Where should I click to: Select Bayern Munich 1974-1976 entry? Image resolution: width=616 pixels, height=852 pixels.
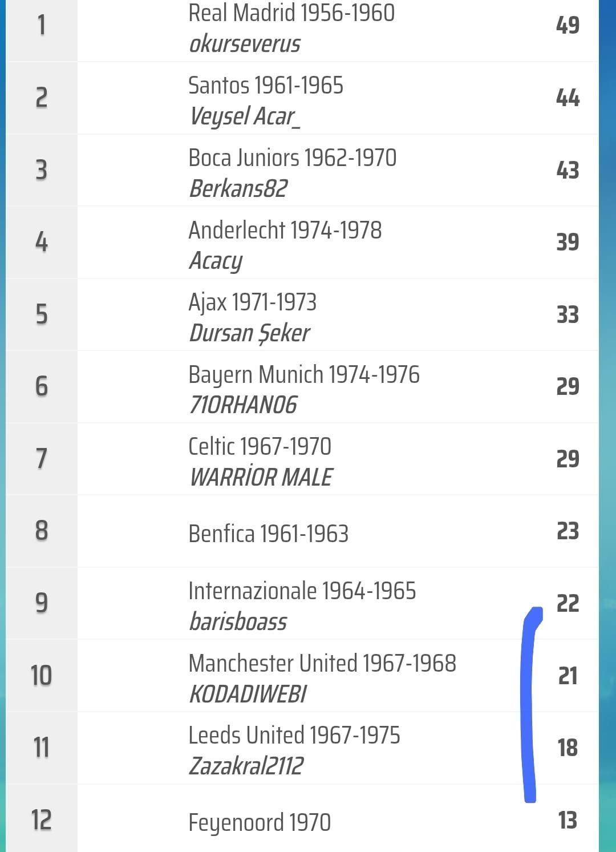303,375
